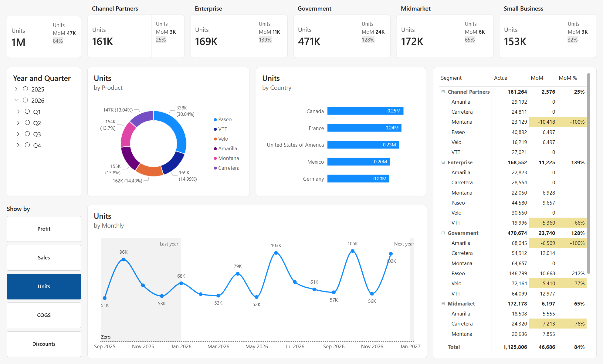Click the Canada bar in country chart
The width and height of the screenshot is (603, 364).
pyautogui.click(x=365, y=111)
